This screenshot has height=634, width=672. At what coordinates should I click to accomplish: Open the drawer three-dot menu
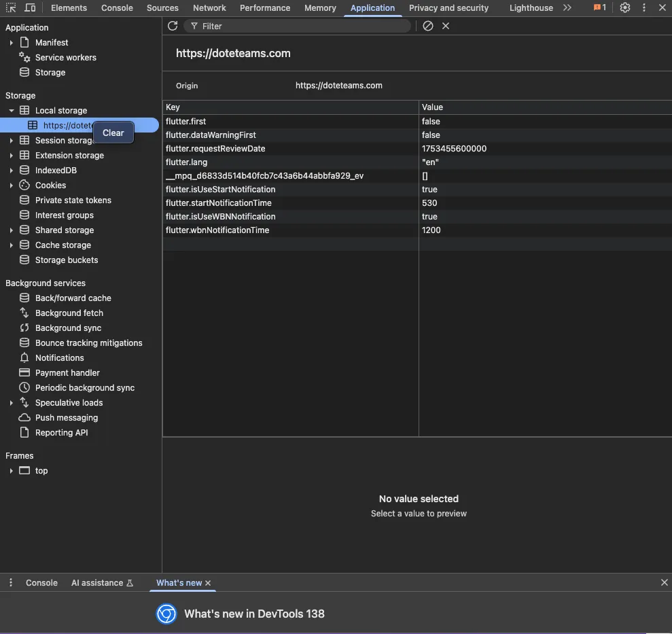coord(11,582)
